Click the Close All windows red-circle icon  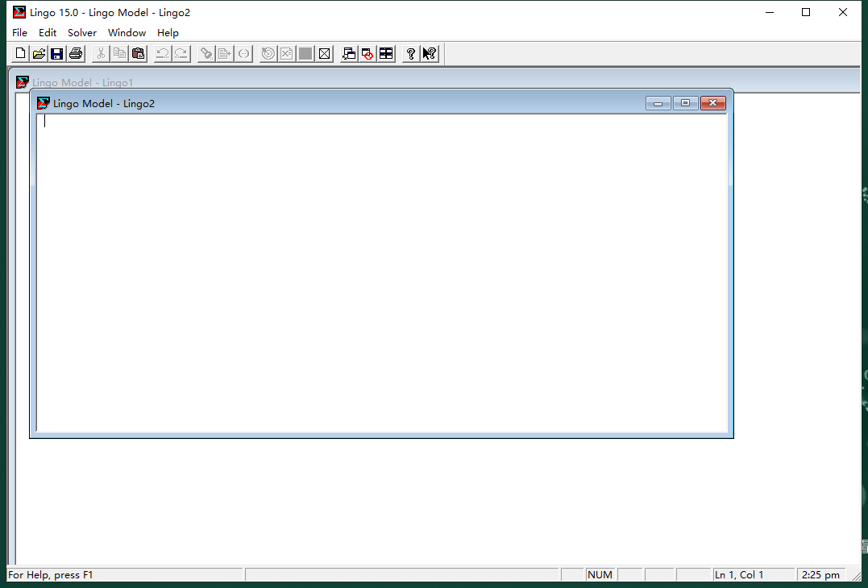click(x=368, y=54)
